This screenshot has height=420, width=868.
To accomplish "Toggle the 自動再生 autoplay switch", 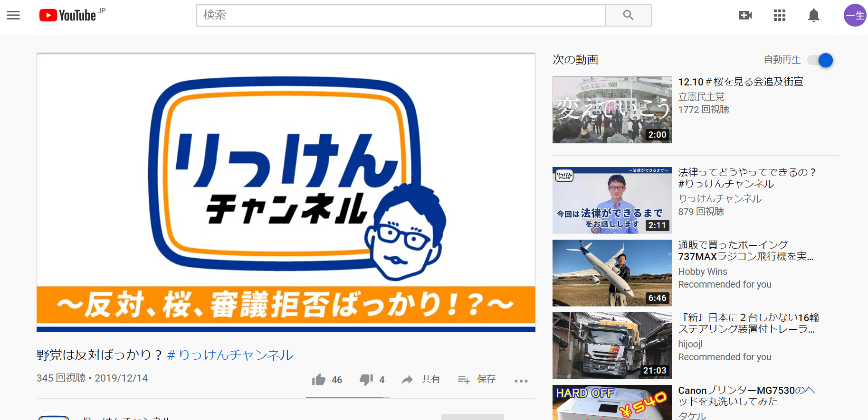I will 820,60.
